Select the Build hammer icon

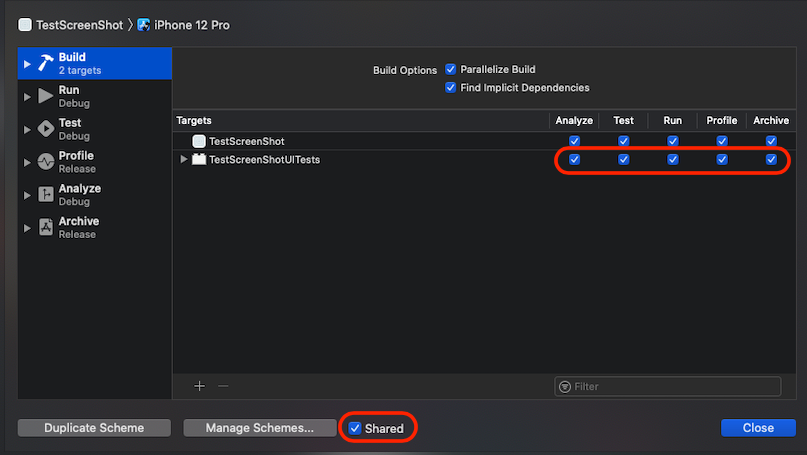click(46, 63)
